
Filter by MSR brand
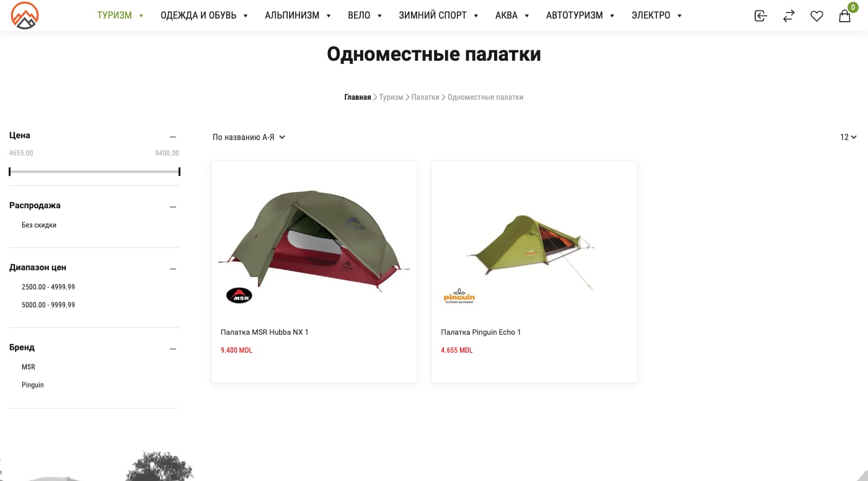click(x=29, y=367)
